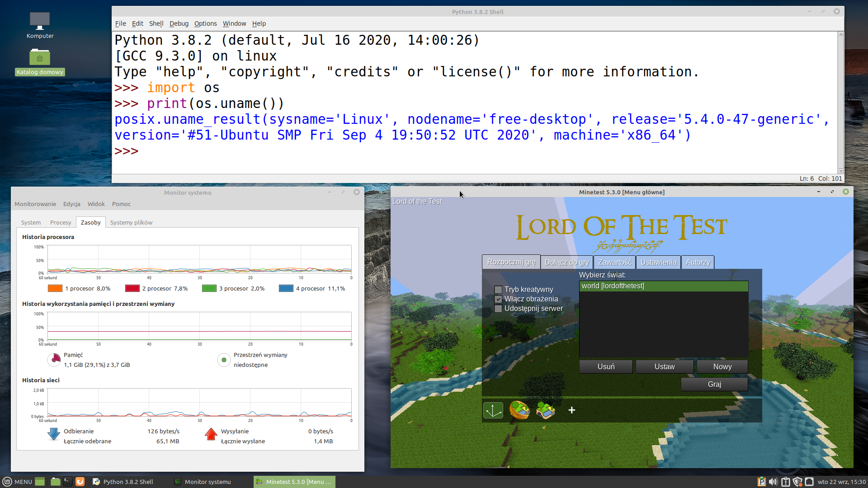Viewport: 868px width, 488px height.
Task: Open the file manager launcher in taskbar
Action: coord(55,482)
